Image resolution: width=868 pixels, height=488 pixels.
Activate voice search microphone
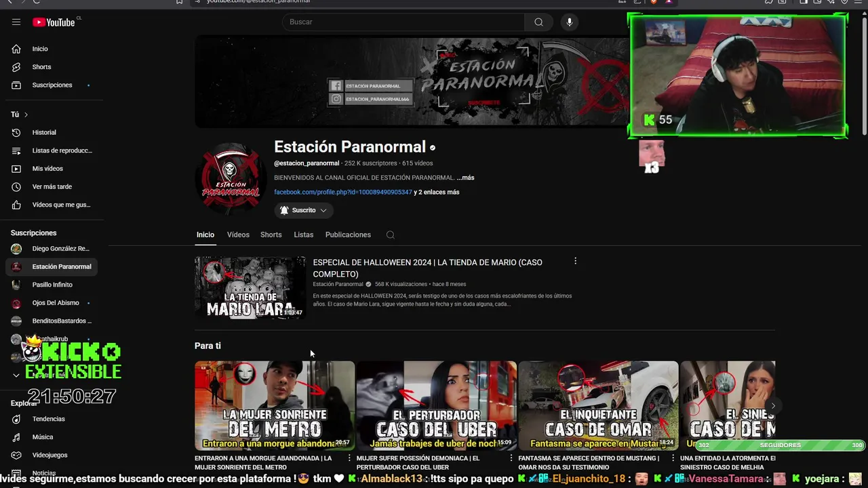(570, 22)
